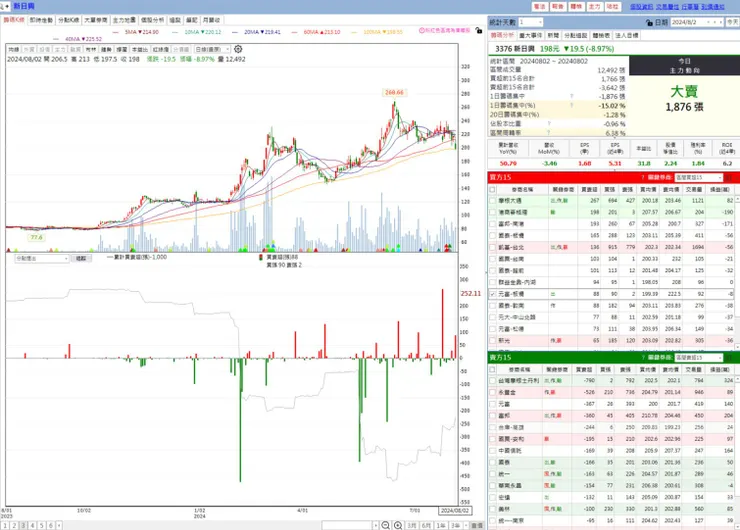Click 凱基-台北 row name in buyer list
The height and width of the screenshot is (530, 740).
pyautogui.click(x=511, y=247)
